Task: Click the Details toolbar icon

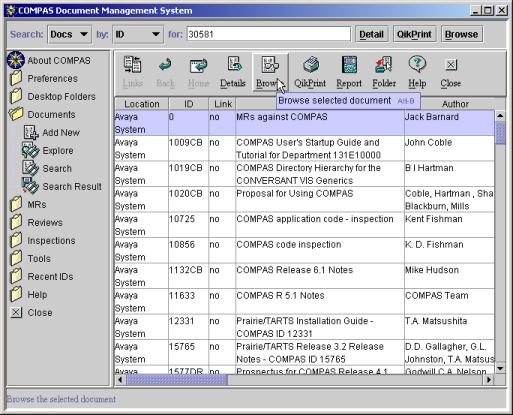Action: click(x=234, y=64)
